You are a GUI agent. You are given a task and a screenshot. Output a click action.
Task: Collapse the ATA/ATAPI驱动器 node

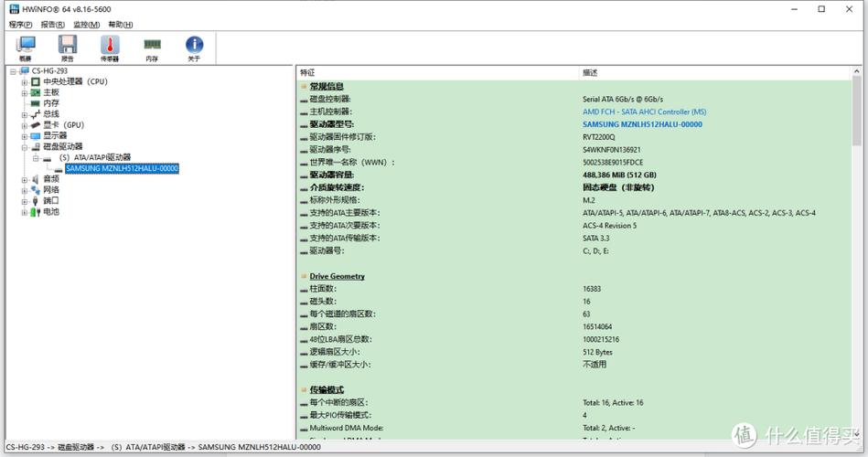[x=36, y=158]
